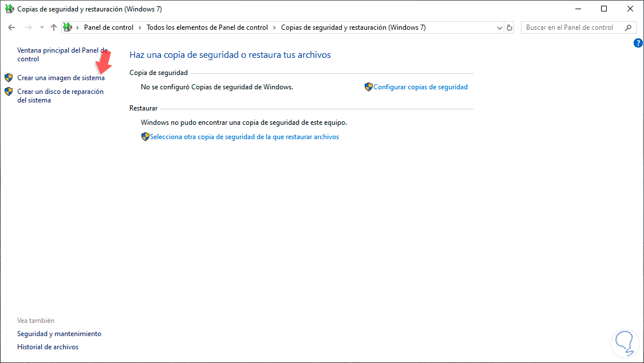644x363 pixels.
Task: Click the Copia de seguridad section label
Action: (x=159, y=73)
